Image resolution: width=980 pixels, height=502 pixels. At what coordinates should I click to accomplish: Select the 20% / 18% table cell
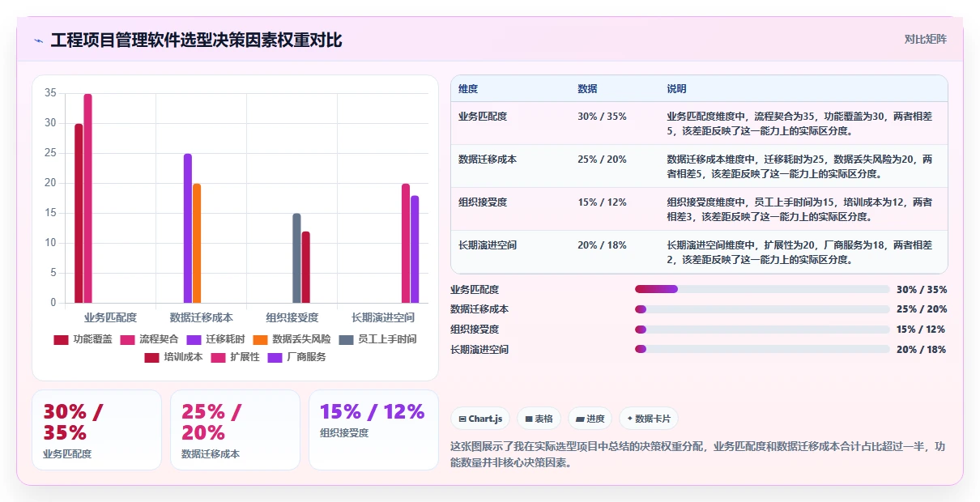tap(602, 245)
